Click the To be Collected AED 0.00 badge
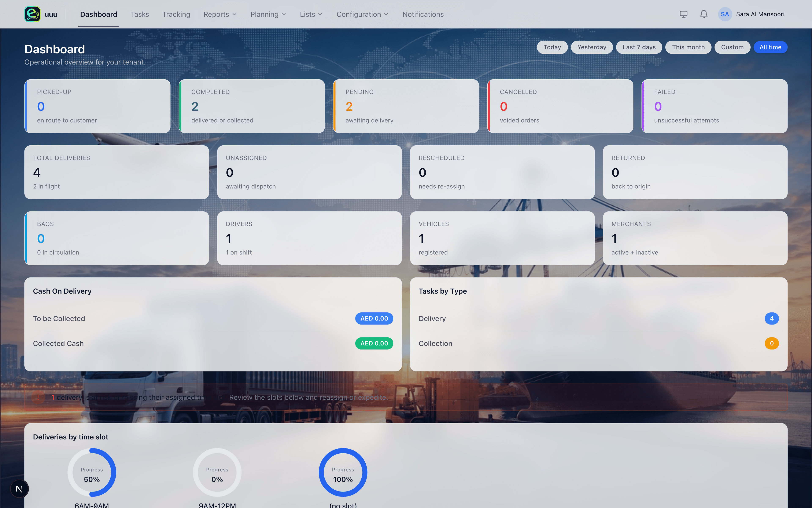 tap(374, 319)
